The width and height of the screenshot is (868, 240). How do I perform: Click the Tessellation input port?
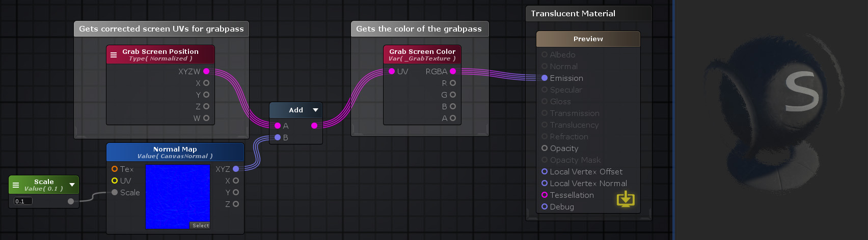pyautogui.click(x=545, y=195)
